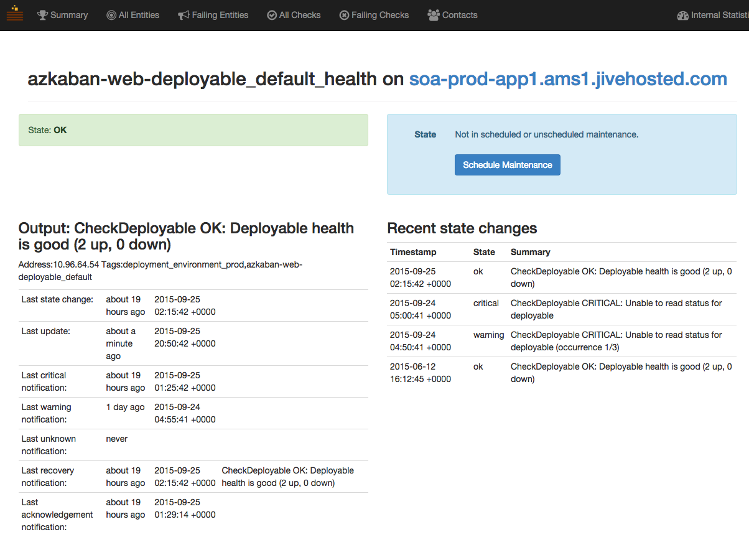
Task: Click '1 day ago' in warning notification row
Action: coord(125,407)
